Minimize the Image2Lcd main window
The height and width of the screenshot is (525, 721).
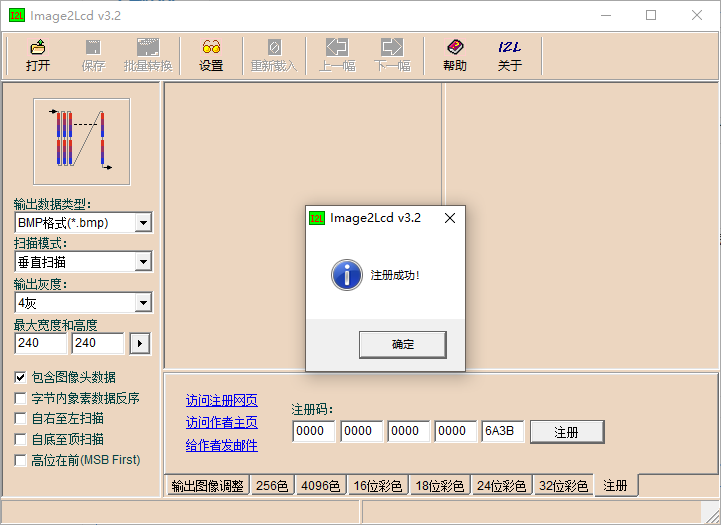606,16
